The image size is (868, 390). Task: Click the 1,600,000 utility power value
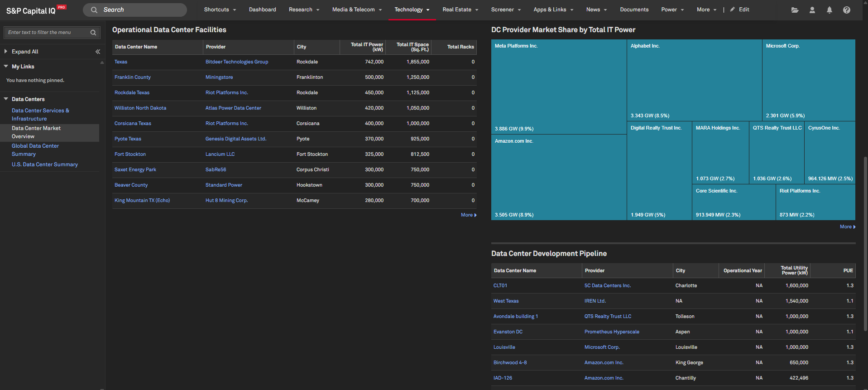797,286
